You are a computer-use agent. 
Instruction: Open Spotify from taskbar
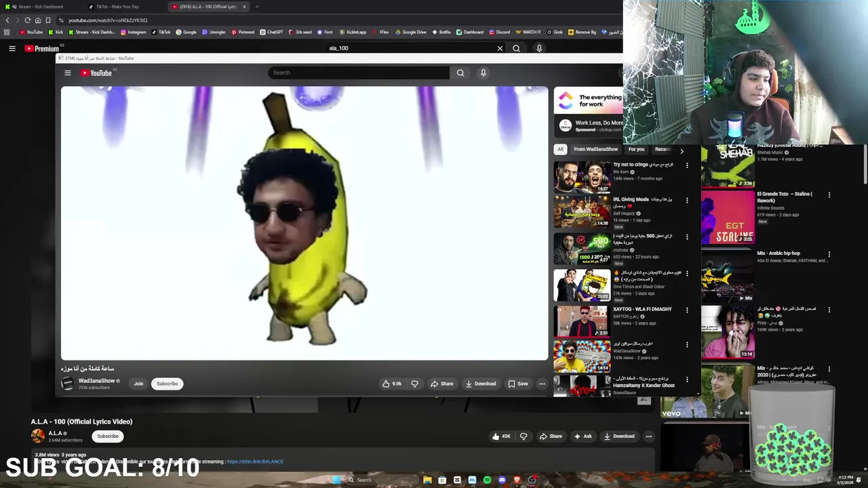487,480
